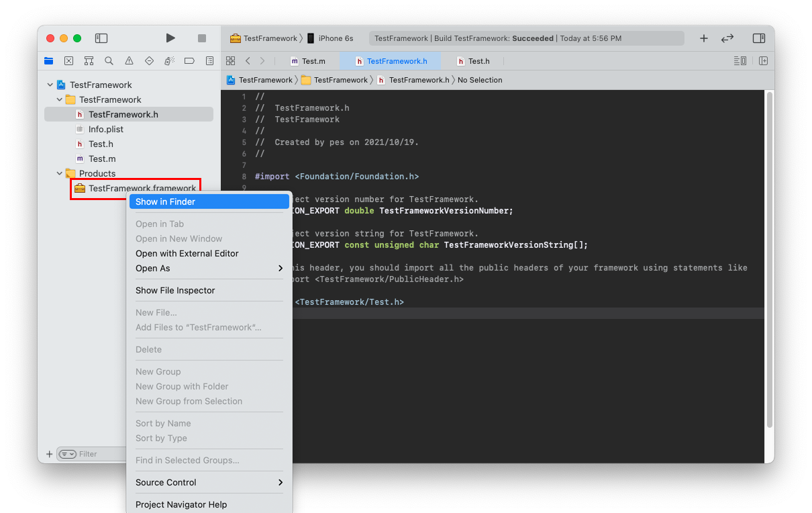The width and height of the screenshot is (812, 513).
Task: Select the Project navigator folder icon
Action: [x=49, y=61]
